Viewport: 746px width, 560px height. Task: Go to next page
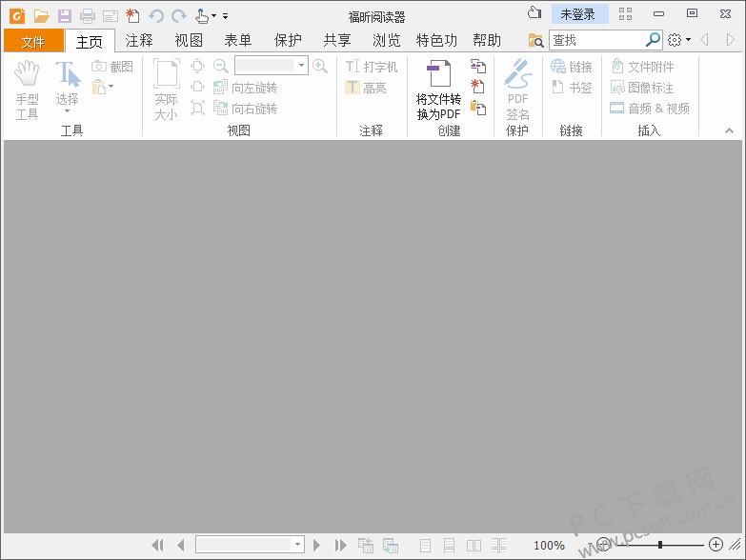[x=316, y=545]
